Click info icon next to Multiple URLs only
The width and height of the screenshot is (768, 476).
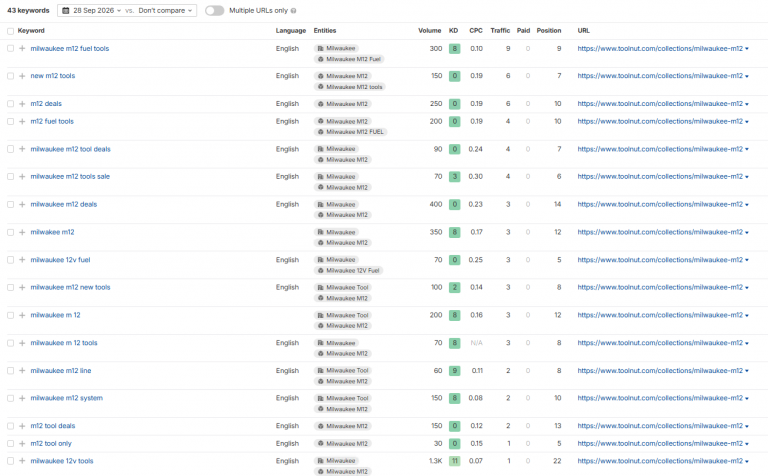pyautogui.click(x=293, y=11)
